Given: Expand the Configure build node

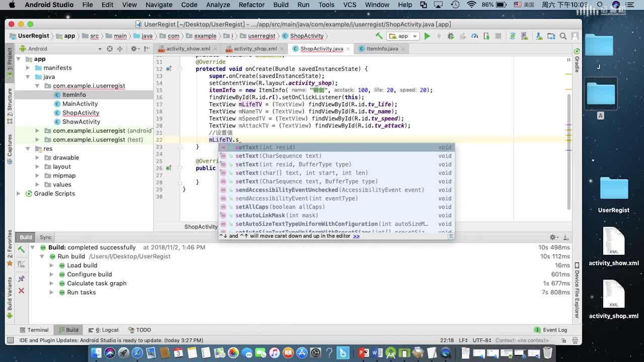Looking at the screenshot, I should pos(51,275).
